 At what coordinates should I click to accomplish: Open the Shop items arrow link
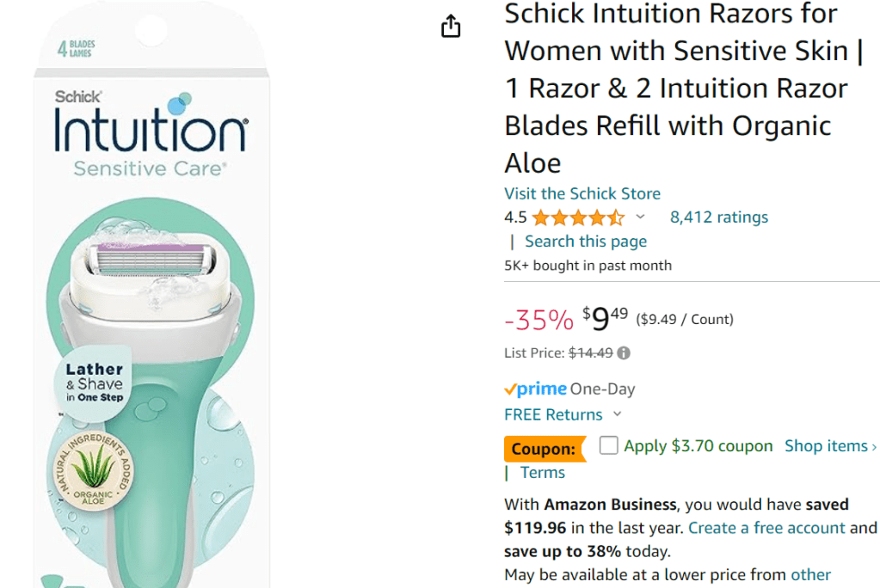pos(830,445)
